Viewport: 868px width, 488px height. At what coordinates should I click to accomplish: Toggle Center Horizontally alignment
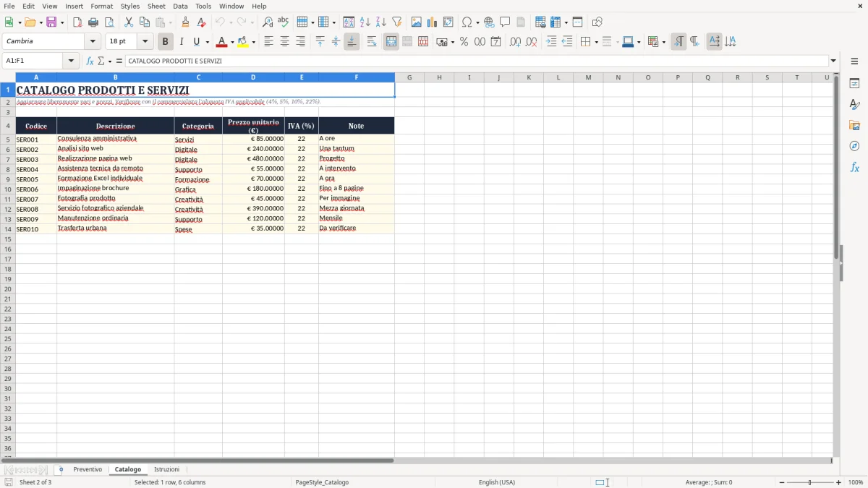[x=284, y=42]
